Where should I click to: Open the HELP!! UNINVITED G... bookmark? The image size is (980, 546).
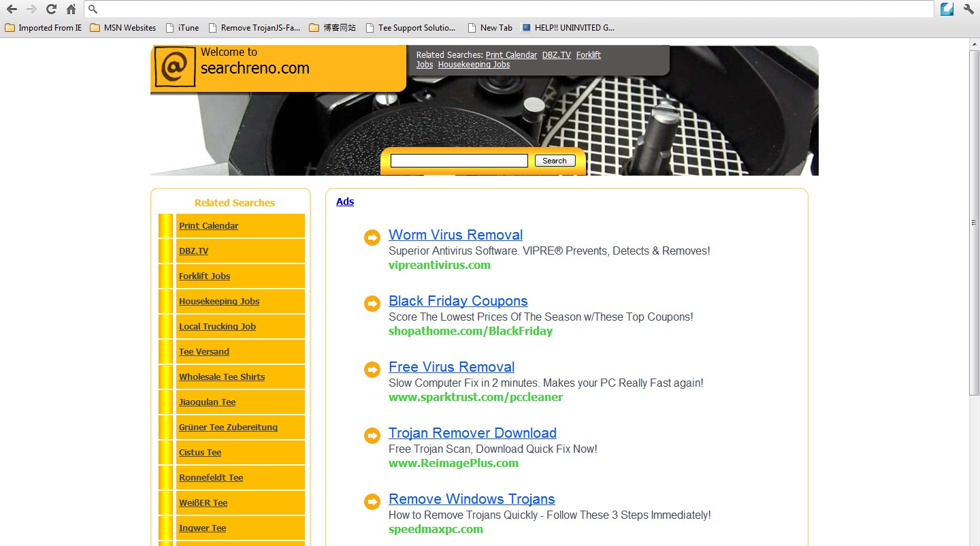point(568,28)
